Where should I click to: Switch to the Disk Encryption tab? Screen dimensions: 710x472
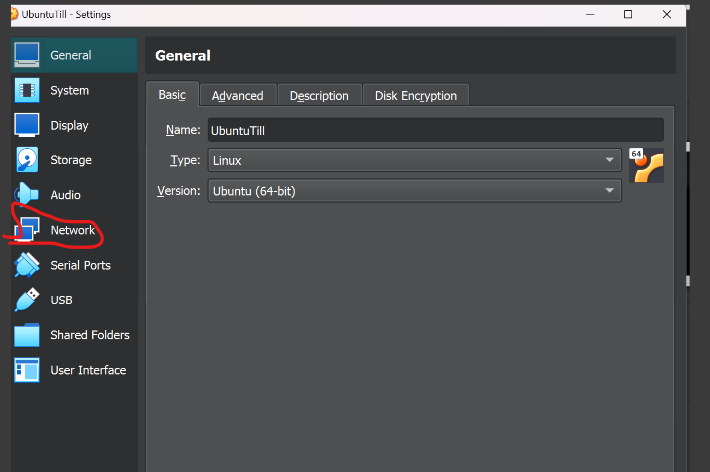[416, 96]
